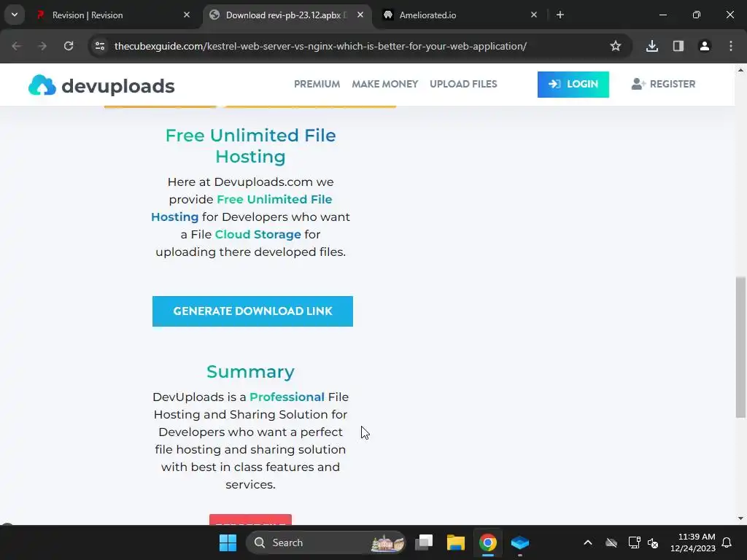Click the devuploads cloud logo icon
Image resolution: width=747 pixels, height=560 pixels.
click(42, 85)
